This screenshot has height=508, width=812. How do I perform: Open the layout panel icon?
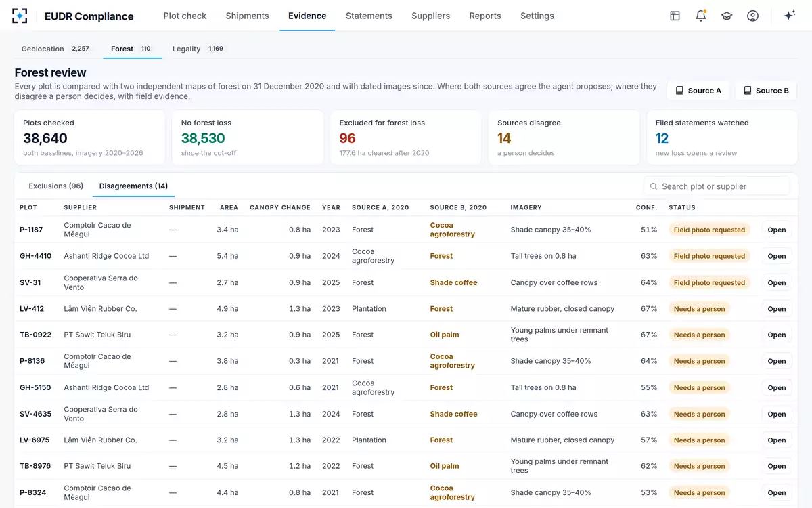(x=675, y=16)
